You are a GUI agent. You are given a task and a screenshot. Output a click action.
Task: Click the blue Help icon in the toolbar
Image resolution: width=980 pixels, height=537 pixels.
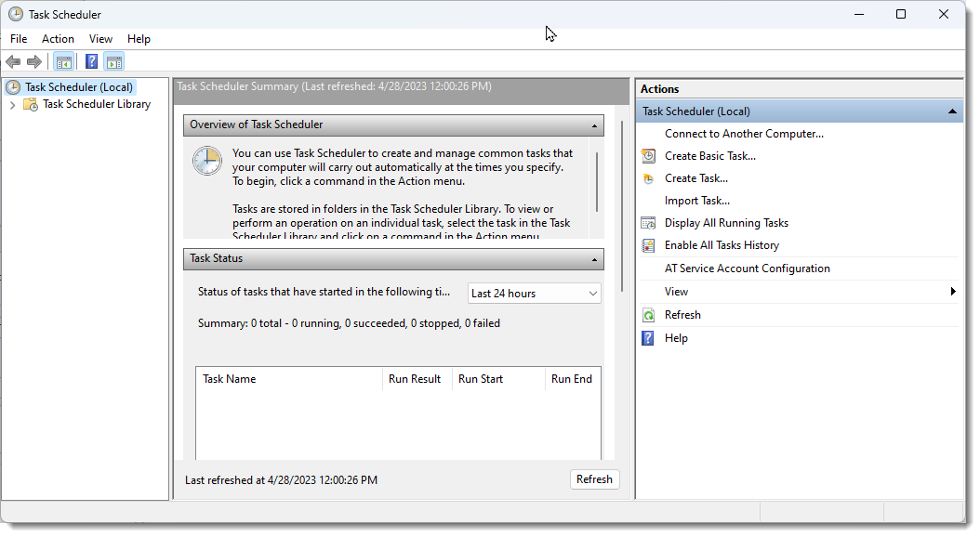click(91, 62)
